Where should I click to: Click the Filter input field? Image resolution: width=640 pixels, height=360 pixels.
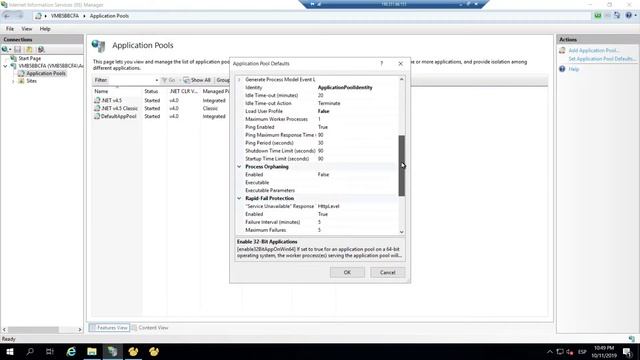[x=133, y=80]
